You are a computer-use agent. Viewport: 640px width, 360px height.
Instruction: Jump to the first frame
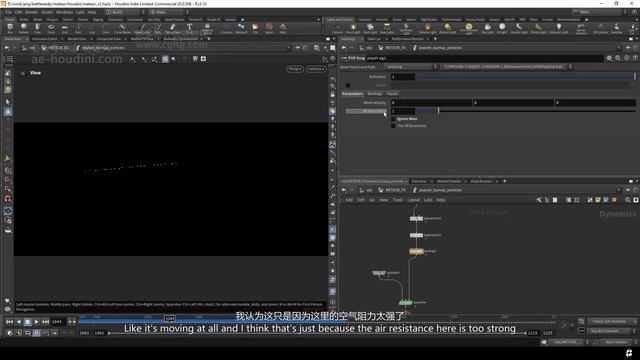9,322
